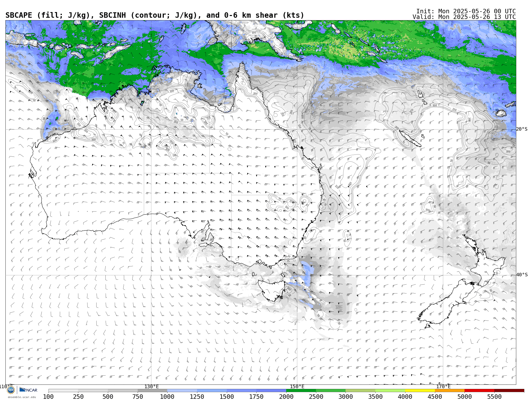Click the colorbar label 3500
Viewport: 532px width, 400px height.
(x=375, y=397)
